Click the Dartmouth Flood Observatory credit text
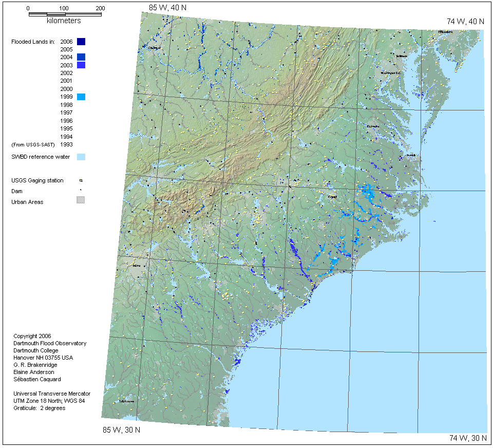Screen dimensions: 493x448 pos(50,343)
